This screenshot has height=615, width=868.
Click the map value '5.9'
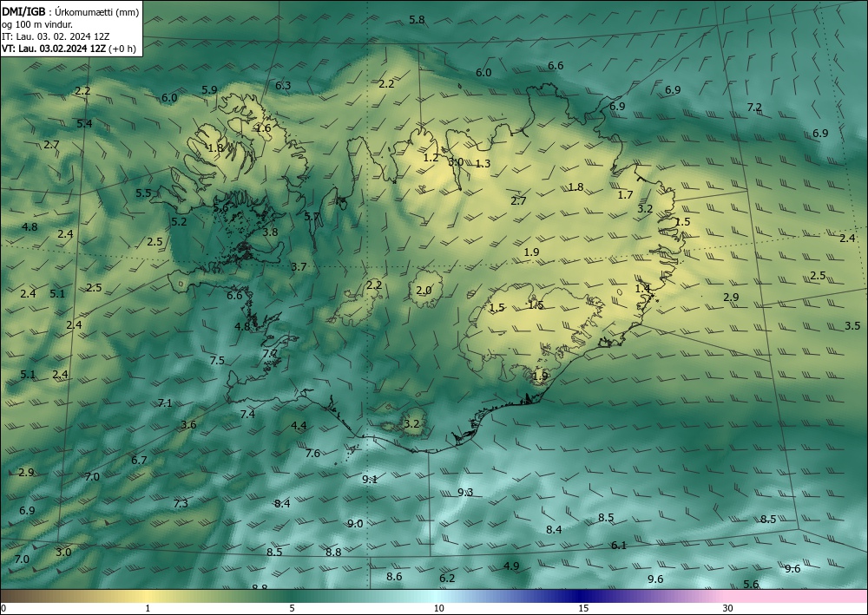point(209,89)
